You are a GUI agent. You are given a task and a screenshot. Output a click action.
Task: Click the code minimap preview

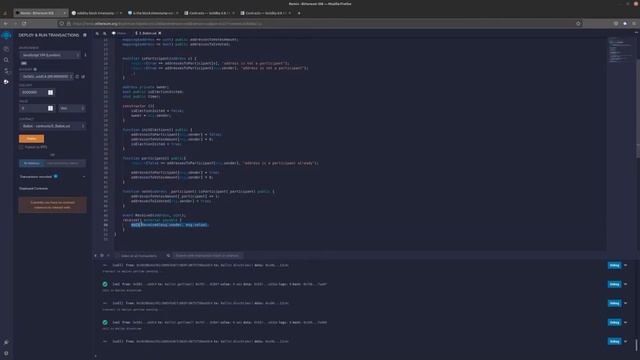pos(620,50)
